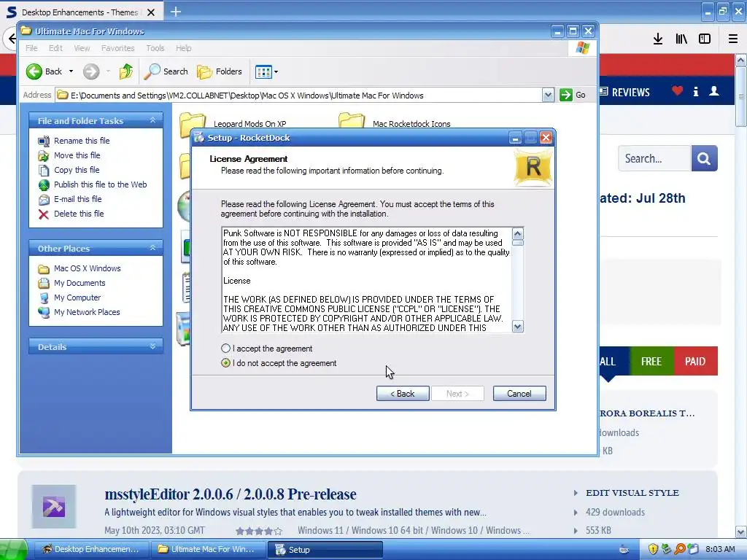This screenshot has height=560, width=747.
Task: Expand the Address bar dropdown
Action: (548, 96)
